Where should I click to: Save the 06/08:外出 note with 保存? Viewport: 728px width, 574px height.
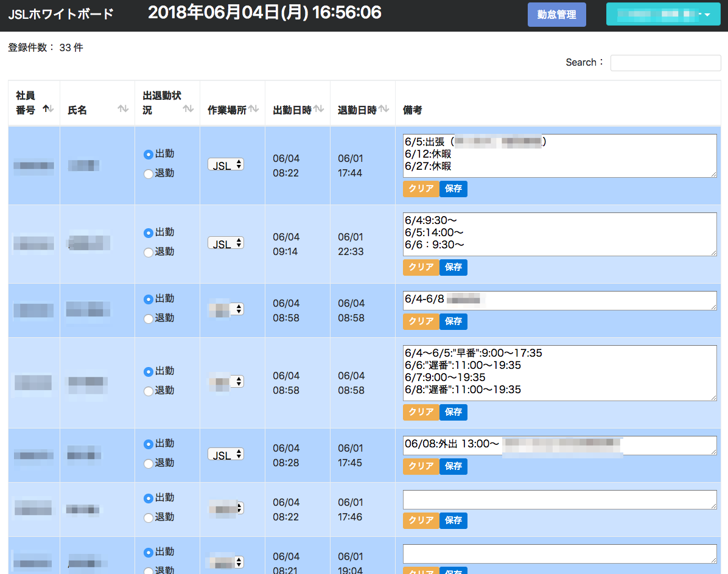[x=453, y=466]
